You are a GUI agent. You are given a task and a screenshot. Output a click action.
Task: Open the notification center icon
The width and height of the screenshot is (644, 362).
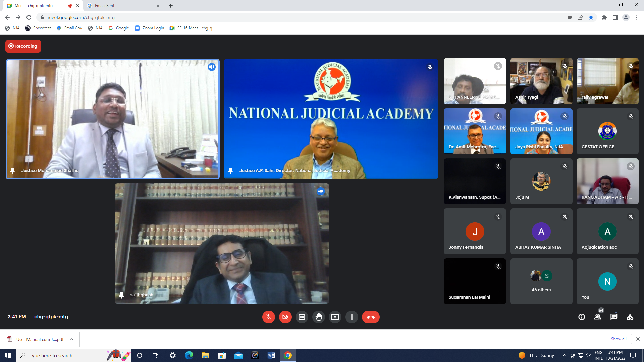633,355
